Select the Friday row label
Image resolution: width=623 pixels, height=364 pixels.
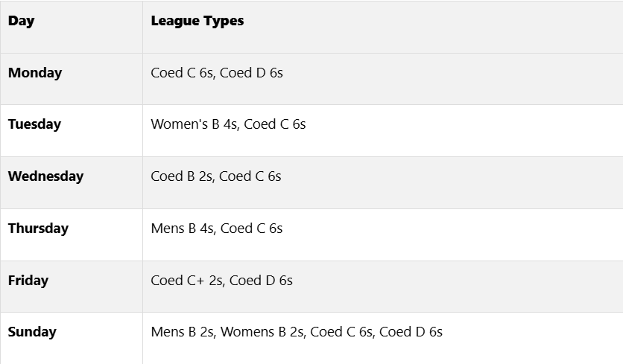[28, 281]
